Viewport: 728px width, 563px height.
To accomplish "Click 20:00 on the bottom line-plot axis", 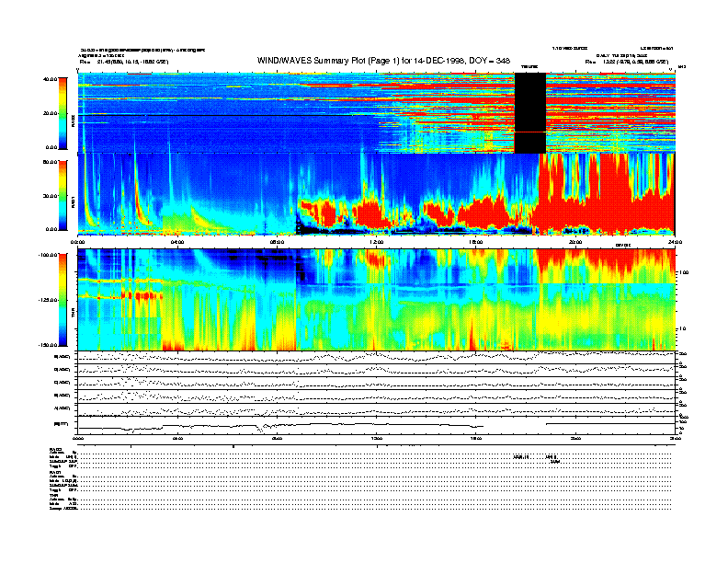I will tap(575, 438).
